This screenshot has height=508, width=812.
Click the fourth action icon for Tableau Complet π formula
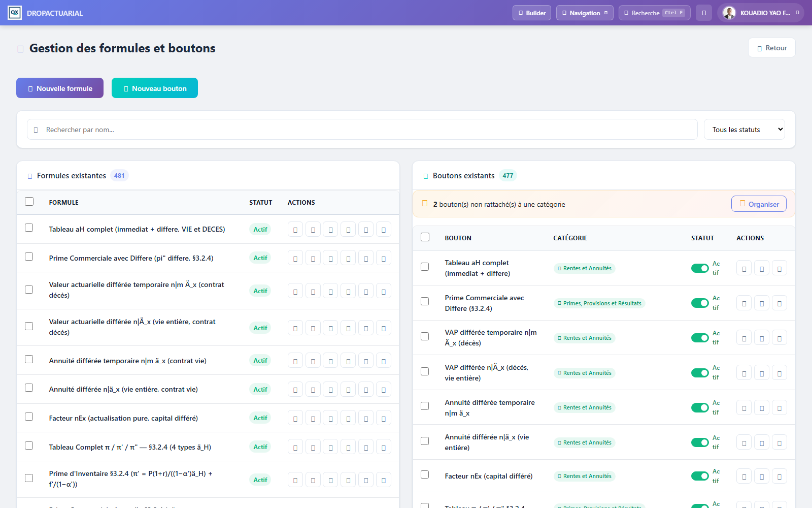pos(348,447)
